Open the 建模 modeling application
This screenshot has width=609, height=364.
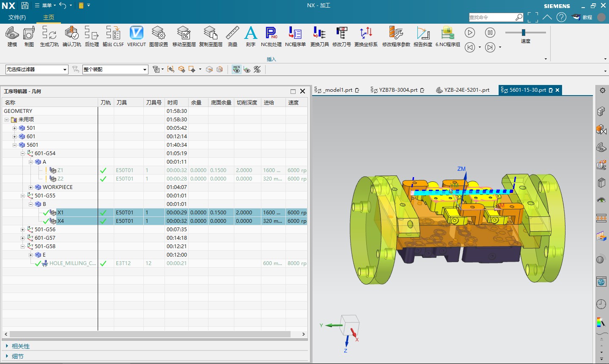coord(12,36)
